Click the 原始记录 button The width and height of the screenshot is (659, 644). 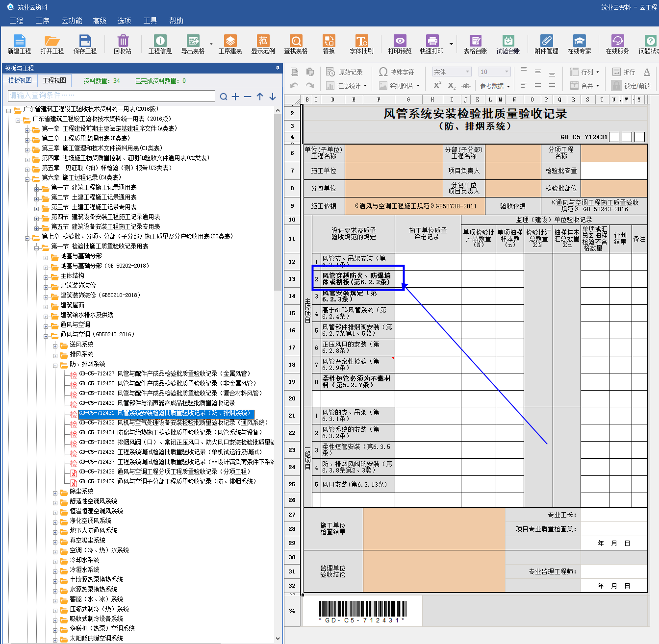345,72
